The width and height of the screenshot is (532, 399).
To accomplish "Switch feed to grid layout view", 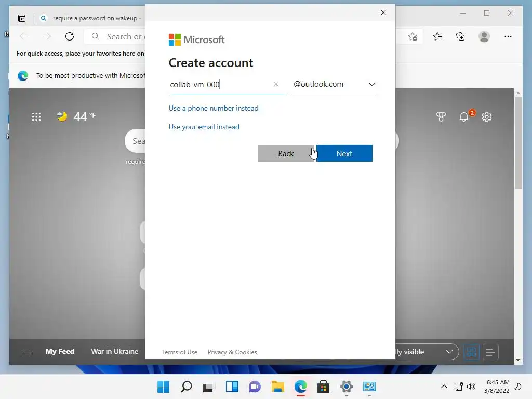I will coord(471,352).
